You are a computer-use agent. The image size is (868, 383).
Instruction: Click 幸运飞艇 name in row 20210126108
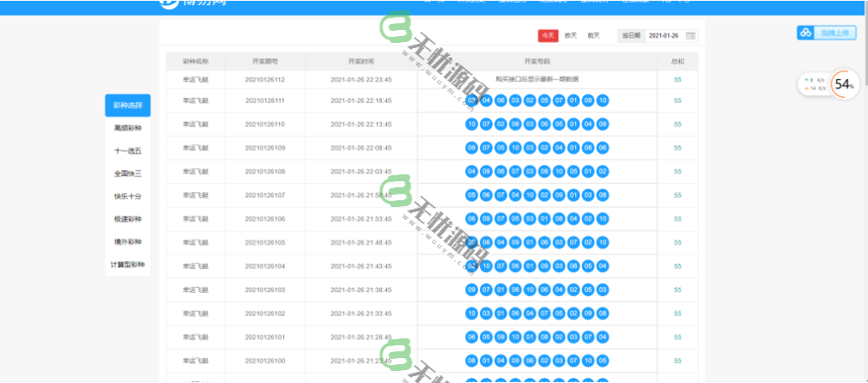click(196, 172)
